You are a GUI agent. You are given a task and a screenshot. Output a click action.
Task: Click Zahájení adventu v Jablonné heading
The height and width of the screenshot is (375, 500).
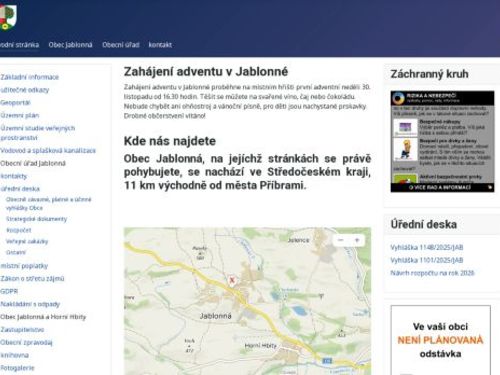(206, 72)
